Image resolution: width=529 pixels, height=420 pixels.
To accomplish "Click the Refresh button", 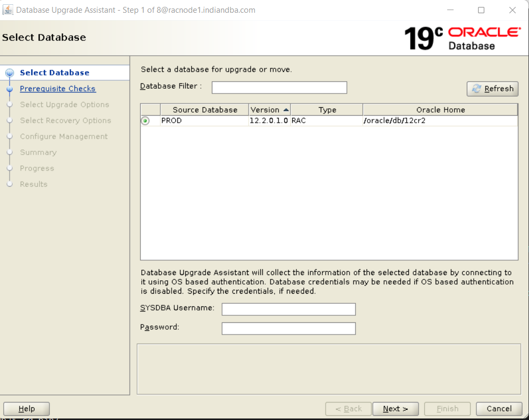I will [492, 89].
